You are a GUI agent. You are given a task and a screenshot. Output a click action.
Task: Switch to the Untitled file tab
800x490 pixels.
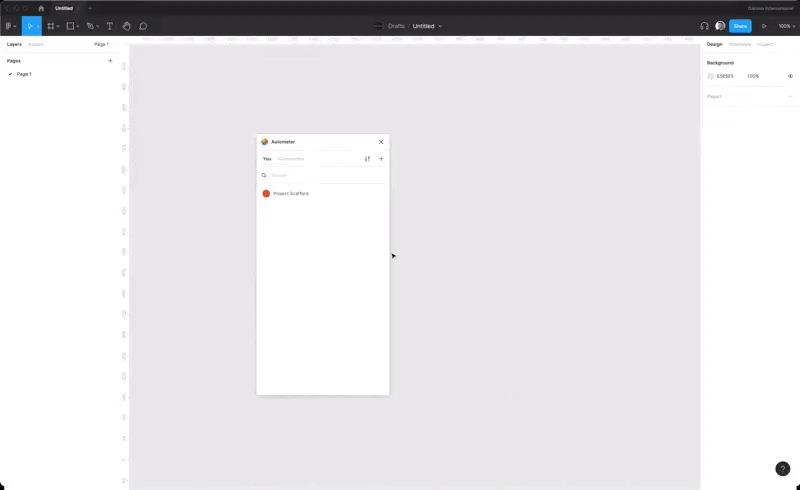64,8
